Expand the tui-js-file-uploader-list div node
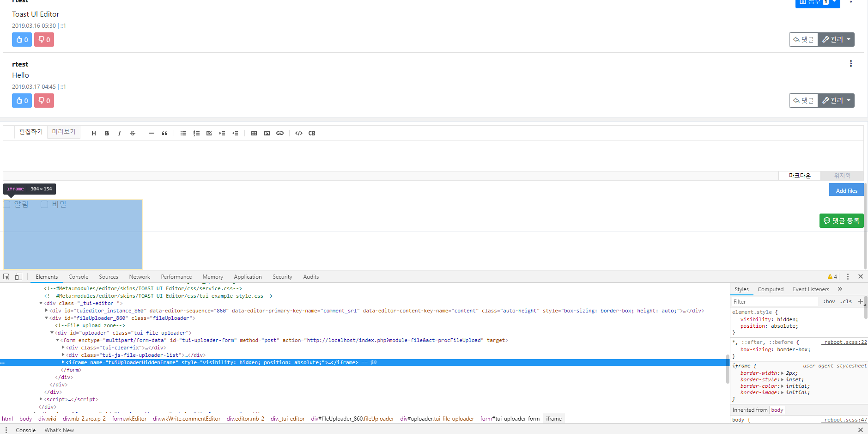The height and width of the screenshot is (434, 868). tap(63, 355)
